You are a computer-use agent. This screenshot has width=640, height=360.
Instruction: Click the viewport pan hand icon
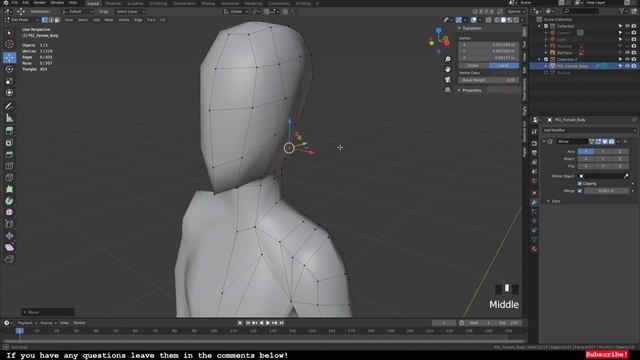(x=448, y=69)
